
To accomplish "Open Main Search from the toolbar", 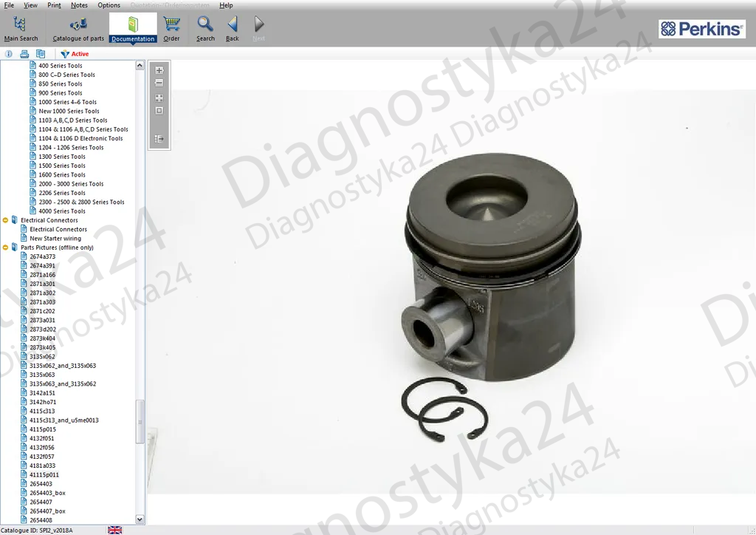I will pyautogui.click(x=21, y=29).
